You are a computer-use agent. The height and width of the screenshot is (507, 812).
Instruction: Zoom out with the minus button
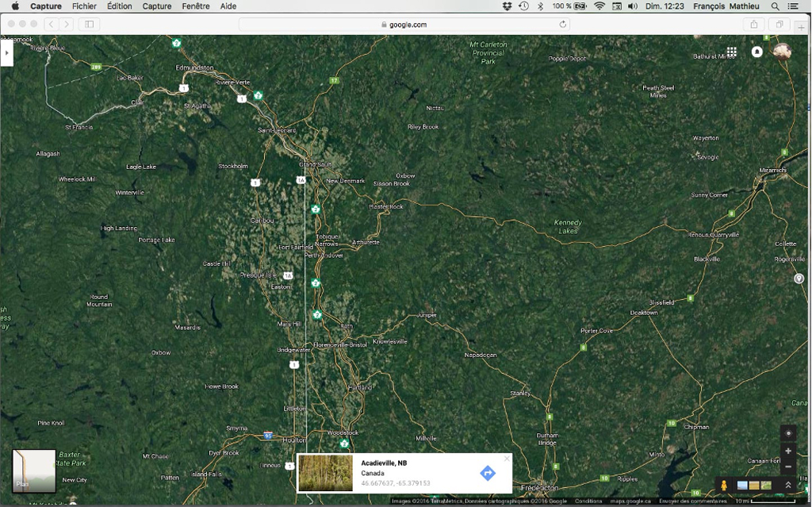click(x=787, y=467)
